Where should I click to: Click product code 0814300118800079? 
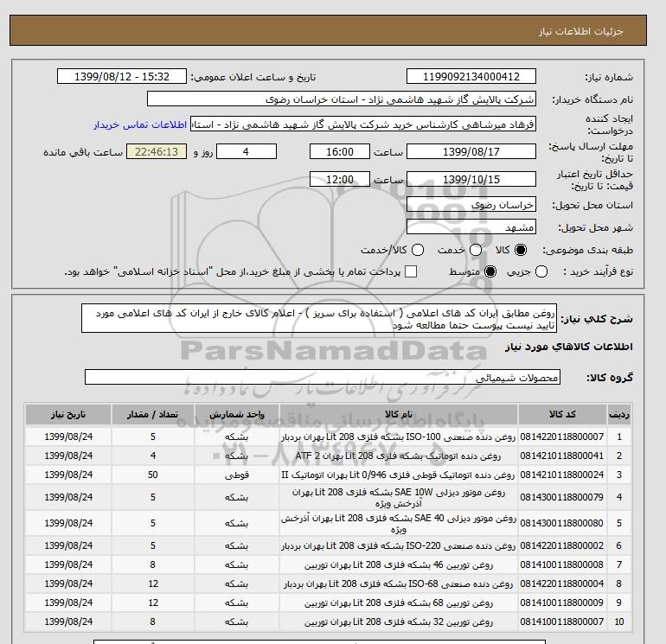click(562, 497)
